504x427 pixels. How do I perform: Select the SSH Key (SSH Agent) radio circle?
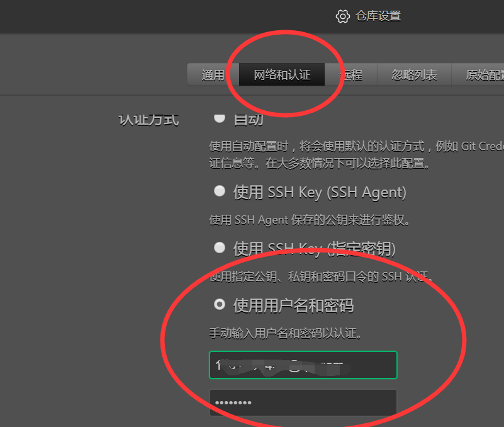(x=220, y=191)
